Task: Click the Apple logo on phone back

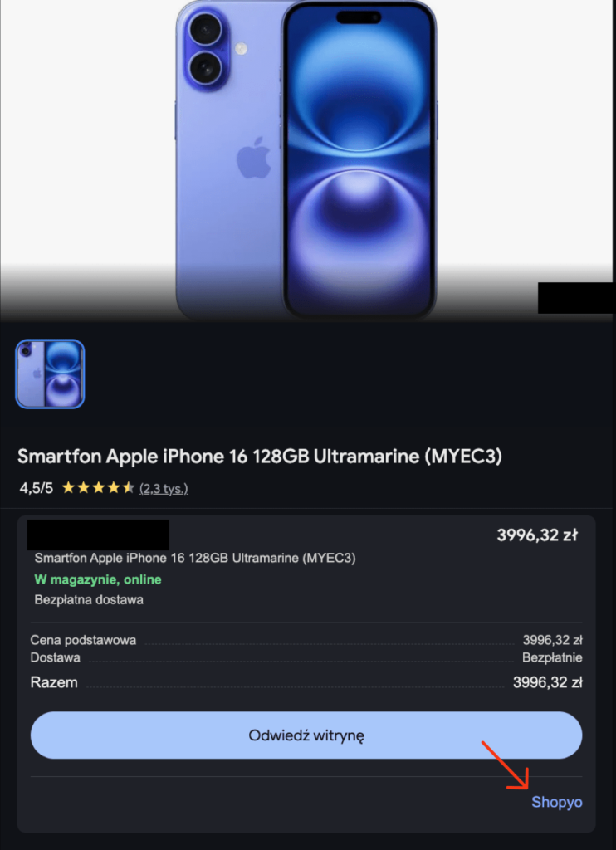Action: (x=254, y=158)
